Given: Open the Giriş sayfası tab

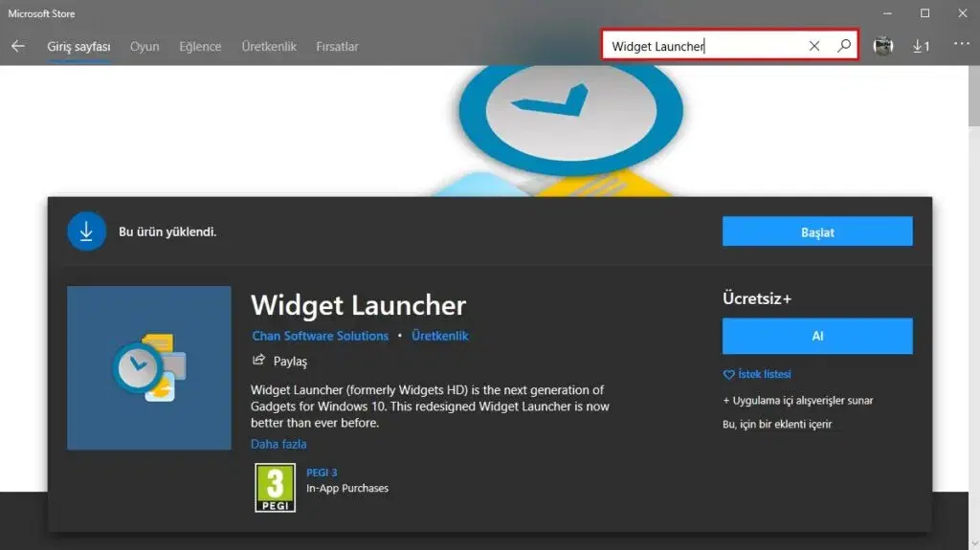Looking at the screenshot, I should (78, 46).
